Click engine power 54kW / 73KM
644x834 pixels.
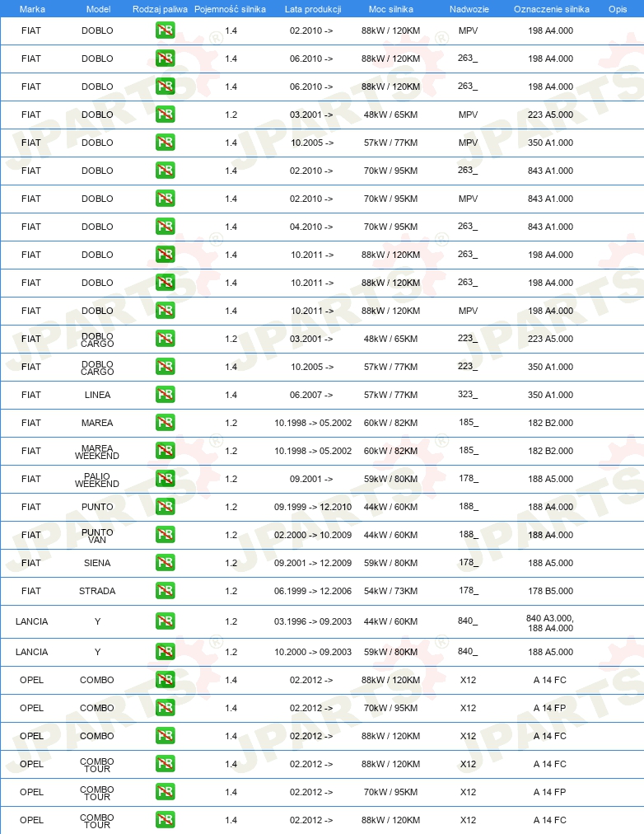(x=390, y=591)
